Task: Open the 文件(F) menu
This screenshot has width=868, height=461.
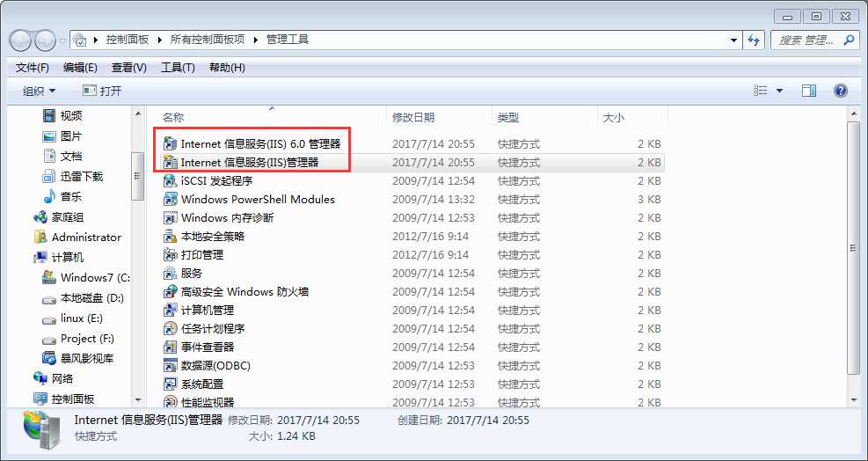Action: 33,68
